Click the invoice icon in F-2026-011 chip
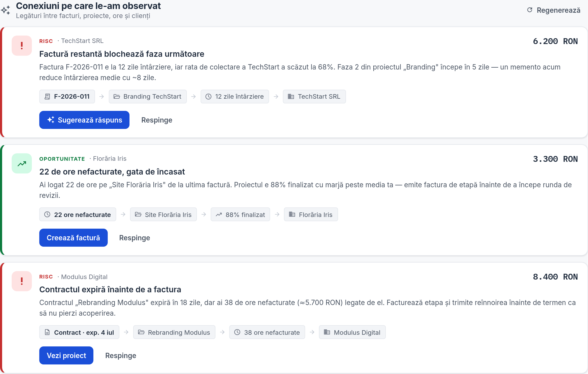 [47, 97]
